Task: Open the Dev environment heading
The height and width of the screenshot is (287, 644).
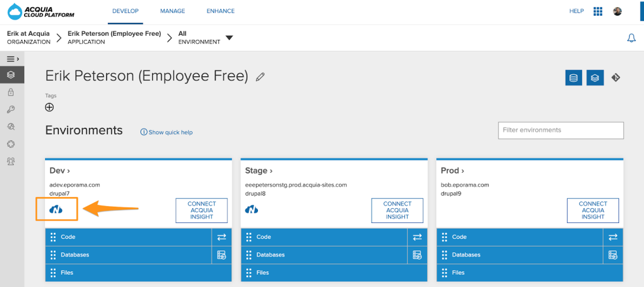Action: (x=60, y=170)
